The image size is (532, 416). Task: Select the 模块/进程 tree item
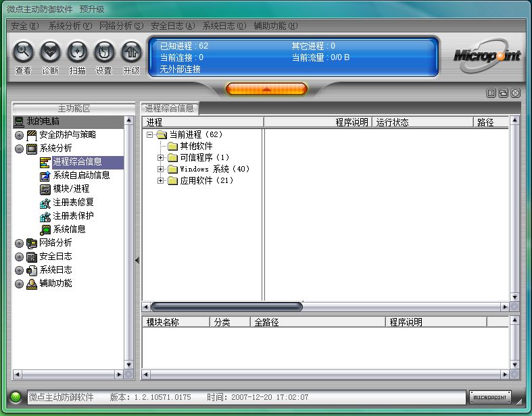71,189
